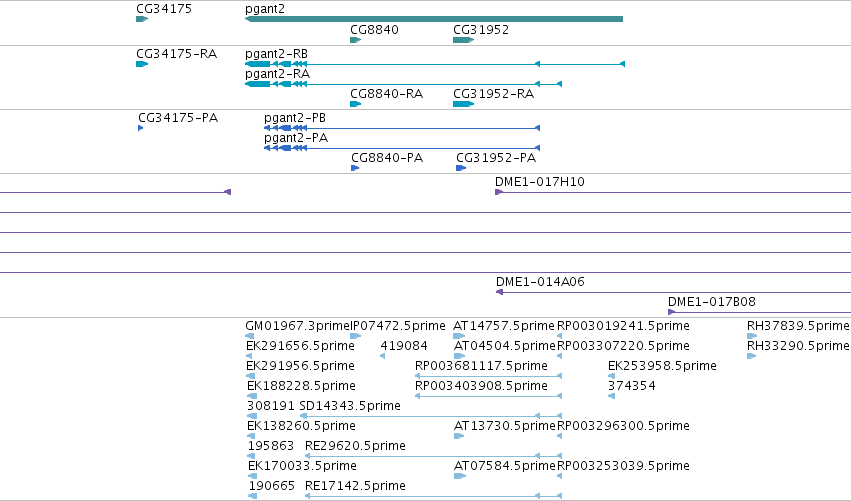Choose the SD14343.5prime EST label

[350, 406]
